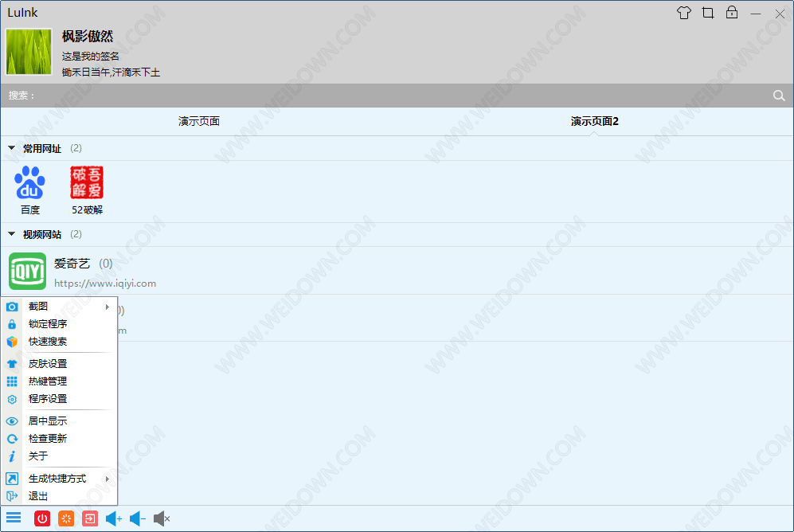Screen dimensions: 794x532
Task: Expand the 生成快捷方式 submenu
Action: click(x=59, y=479)
